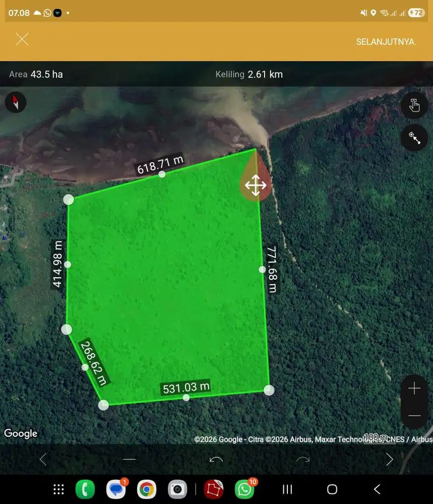Select the tap-to-place-point hand tool
The width and height of the screenshot is (433, 504).
[x=414, y=105]
